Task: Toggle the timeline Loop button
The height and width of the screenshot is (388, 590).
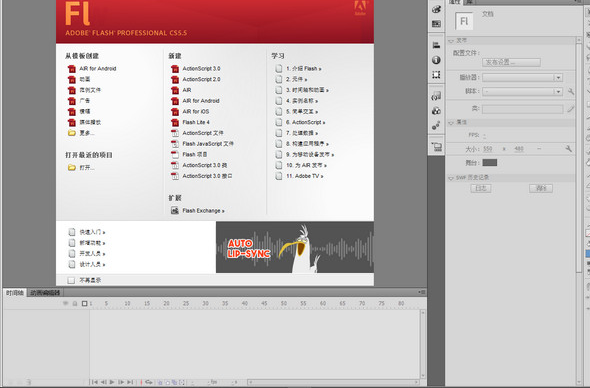Action: tap(149, 382)
